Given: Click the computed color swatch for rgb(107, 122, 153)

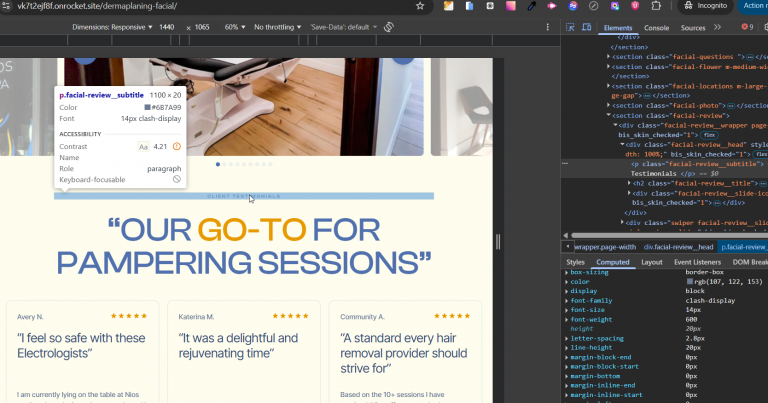Looking at the screenshot, I should pos(689,282).
